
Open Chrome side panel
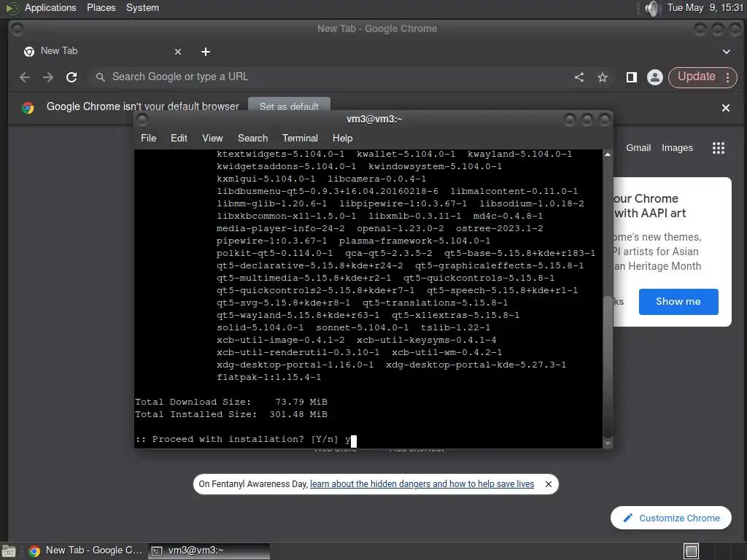[632, 77]
